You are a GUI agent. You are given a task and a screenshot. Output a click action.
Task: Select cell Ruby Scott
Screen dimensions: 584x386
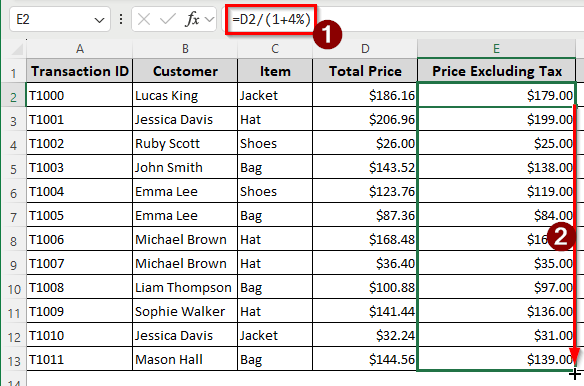(185, 143)
